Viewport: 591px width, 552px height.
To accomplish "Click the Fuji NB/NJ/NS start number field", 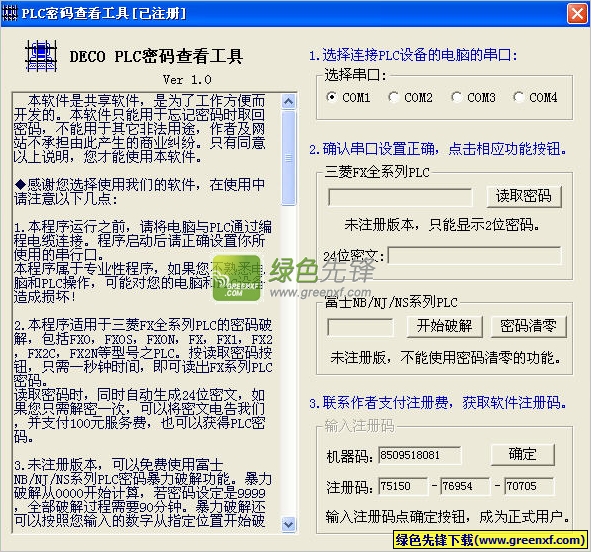I will point(360,327).
